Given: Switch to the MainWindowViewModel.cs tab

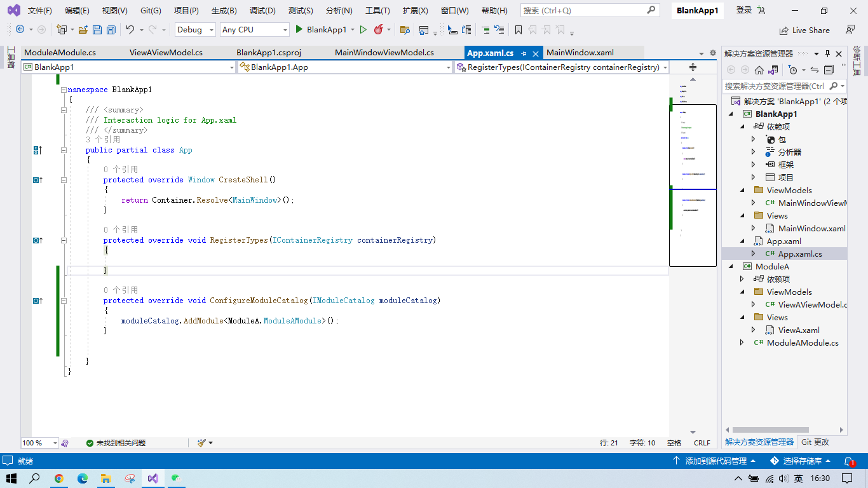Looking at the screenshot, I should point(384,53).
